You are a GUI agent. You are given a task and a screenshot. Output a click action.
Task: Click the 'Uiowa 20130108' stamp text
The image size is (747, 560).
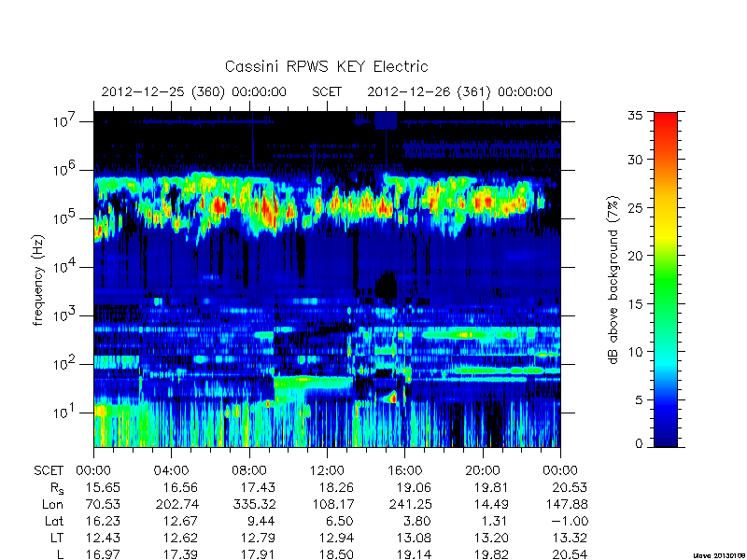720,555
